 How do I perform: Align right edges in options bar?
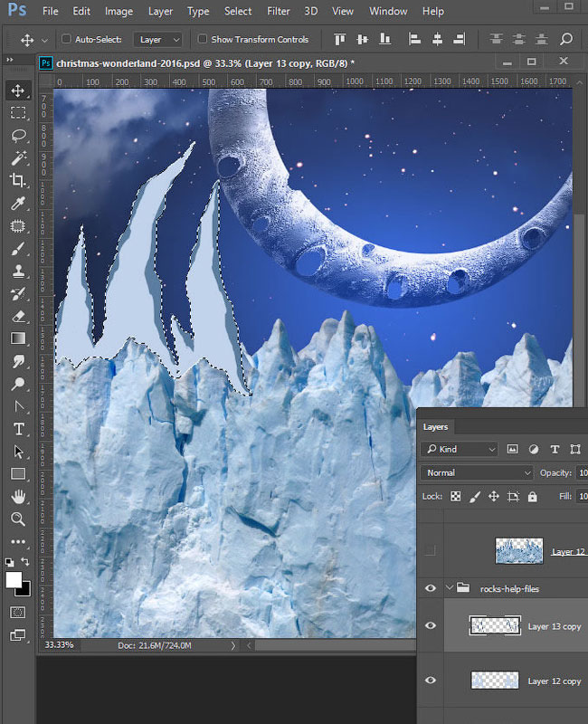pyautogui.click(x=460, y=39)
